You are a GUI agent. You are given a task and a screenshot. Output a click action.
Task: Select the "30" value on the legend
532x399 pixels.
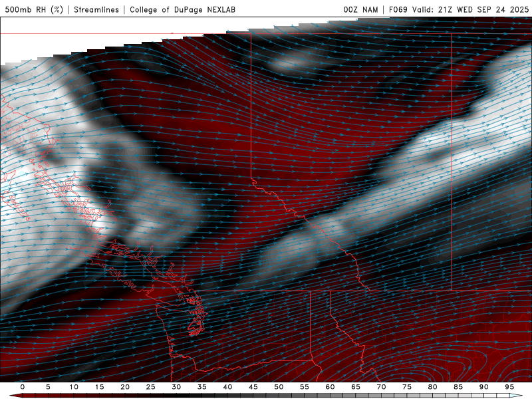pos(176,387)
